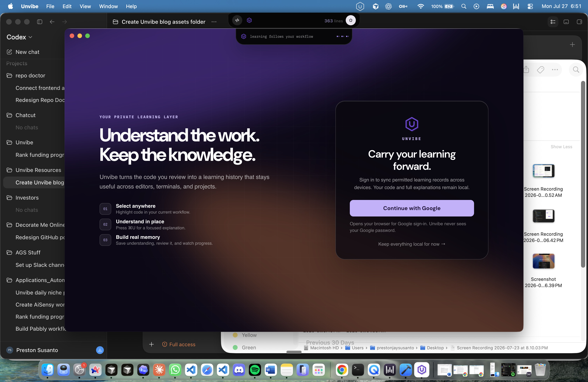The width and height of the screenshot is (588, 382).
Task: Open Control Center in the menu bar
Action: pyautogui.click(x=530, y=6)
